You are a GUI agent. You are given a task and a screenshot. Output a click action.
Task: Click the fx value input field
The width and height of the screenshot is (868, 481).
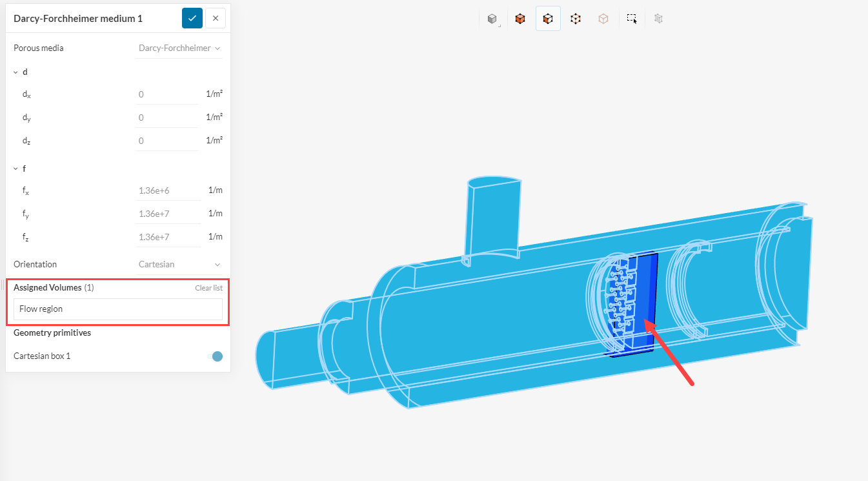pos(167,191)
